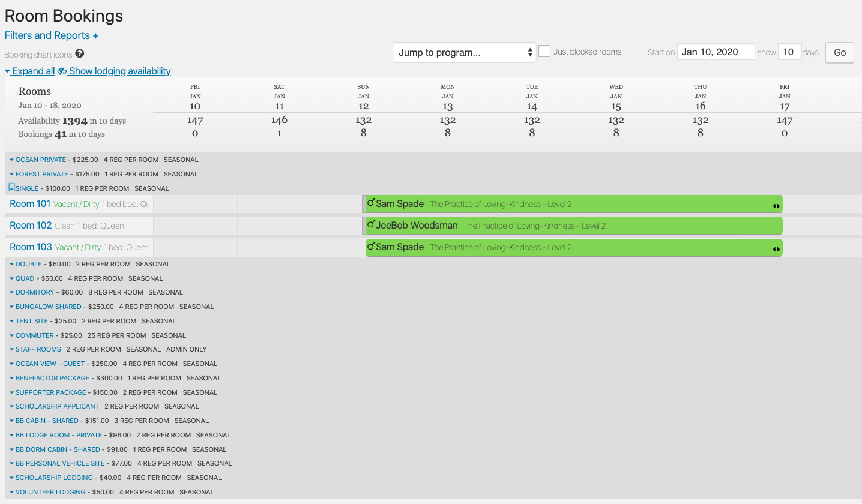Image resolution: width=862 pixels, height=504 pixels.
Task: Toggle Show lodging availability
Action: 120,71
